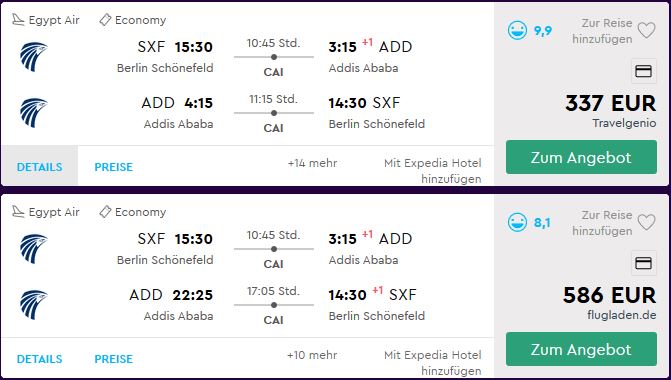Open PREISE tab of first offer
The height and width of the screenshot is (380, 671).
pos(113,167)
